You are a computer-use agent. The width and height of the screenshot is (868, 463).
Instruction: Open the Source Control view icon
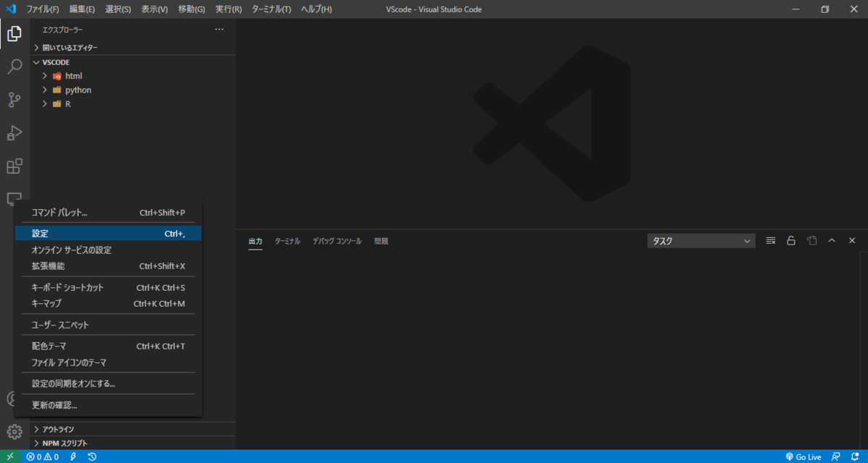pos(14,100)
